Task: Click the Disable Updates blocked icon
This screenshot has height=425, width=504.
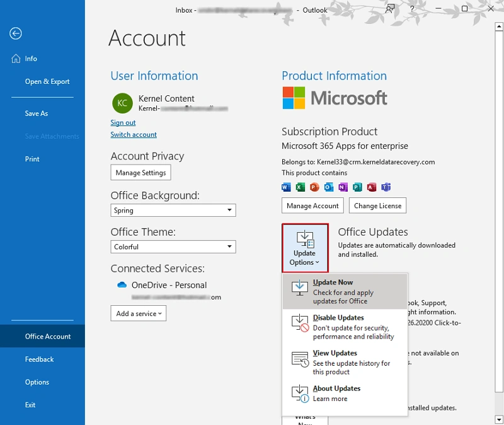Action: point(301,323)
